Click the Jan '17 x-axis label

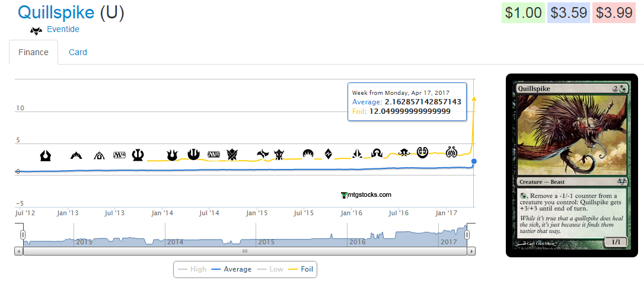[447, 213]
